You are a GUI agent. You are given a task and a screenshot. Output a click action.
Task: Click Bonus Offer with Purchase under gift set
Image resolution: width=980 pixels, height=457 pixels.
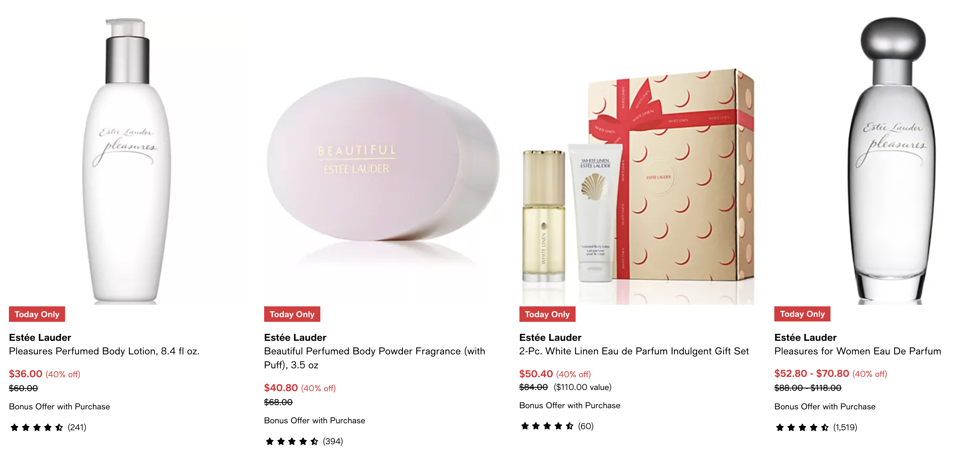pos(570,405)
